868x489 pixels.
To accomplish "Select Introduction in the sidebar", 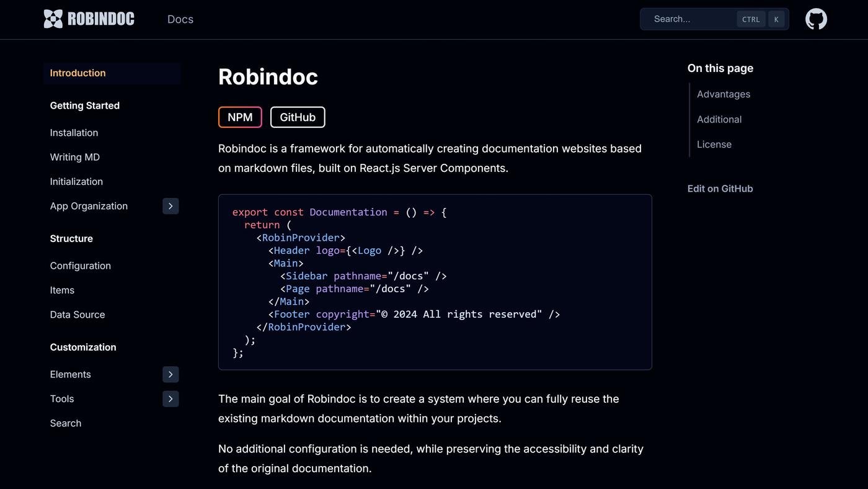I will [78, 73].
